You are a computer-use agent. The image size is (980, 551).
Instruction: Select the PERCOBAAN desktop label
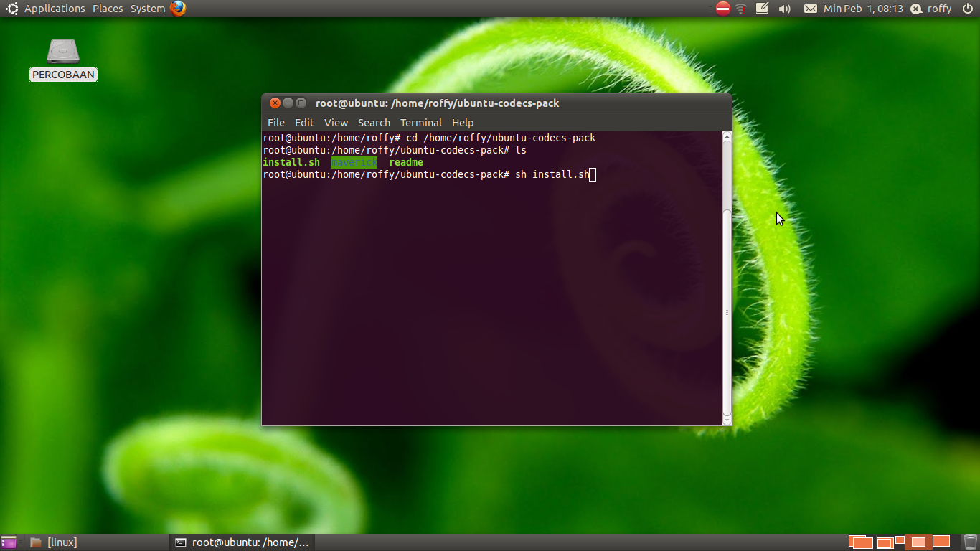point(63,75)
